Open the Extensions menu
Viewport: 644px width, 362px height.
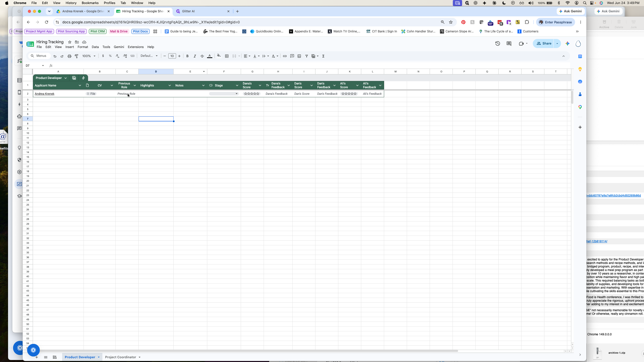(x=136, y=47)
